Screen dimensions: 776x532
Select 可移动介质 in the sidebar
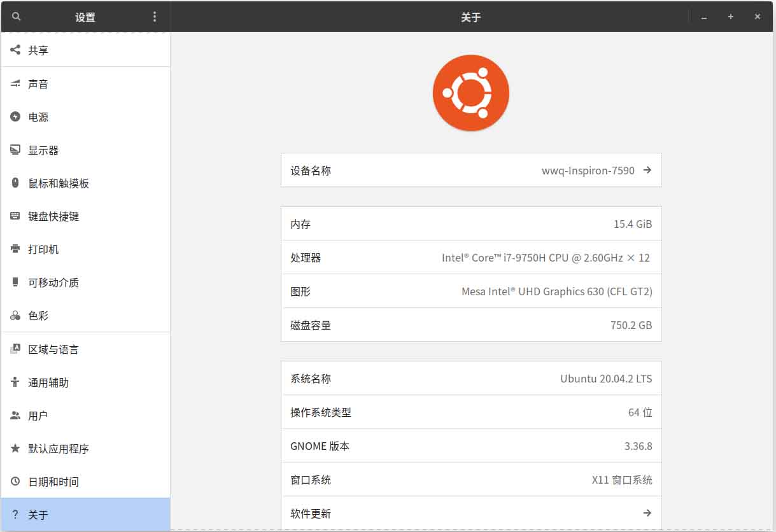point(53,283)
